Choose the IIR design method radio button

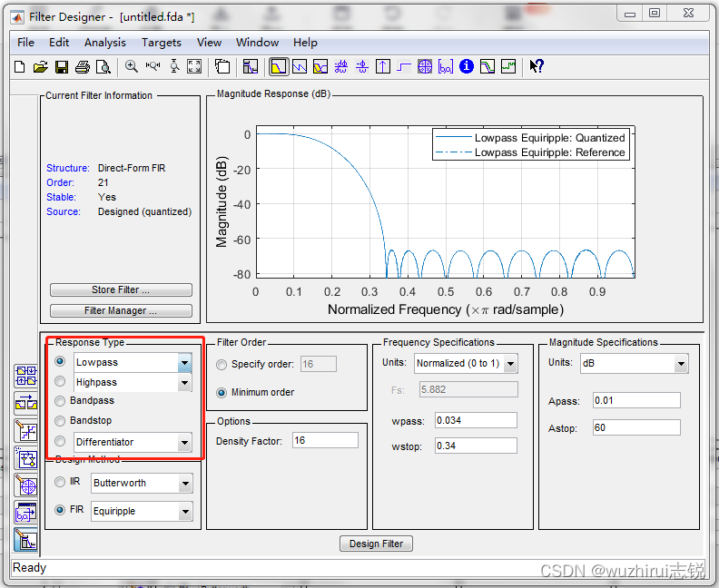tap(60, 482)
